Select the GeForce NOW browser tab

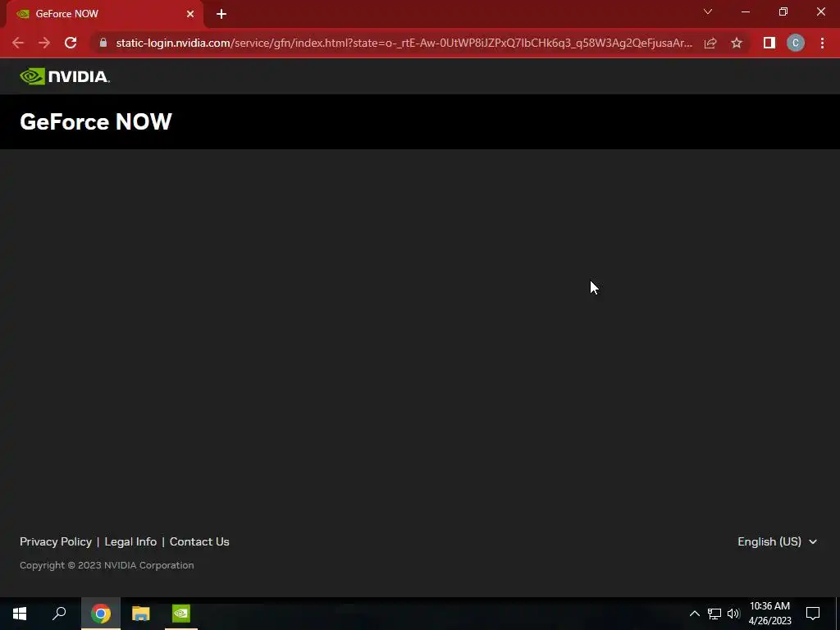[x=104, y=14]
